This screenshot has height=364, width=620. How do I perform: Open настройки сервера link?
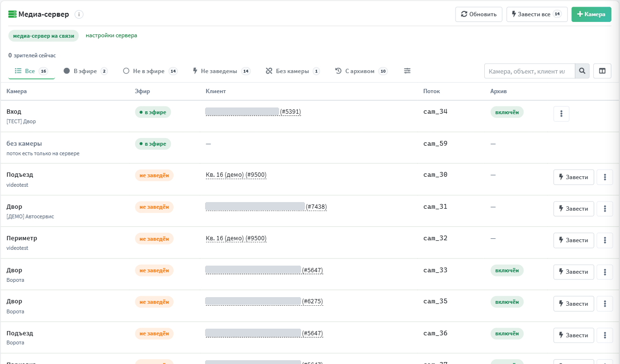point(111,35)
